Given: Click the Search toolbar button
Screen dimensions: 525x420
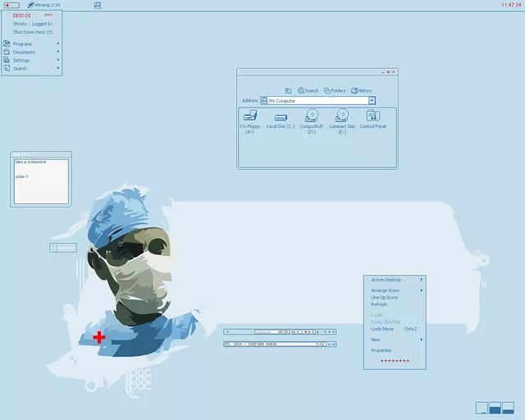Looking at the screenshot, I should pos(308,90).
